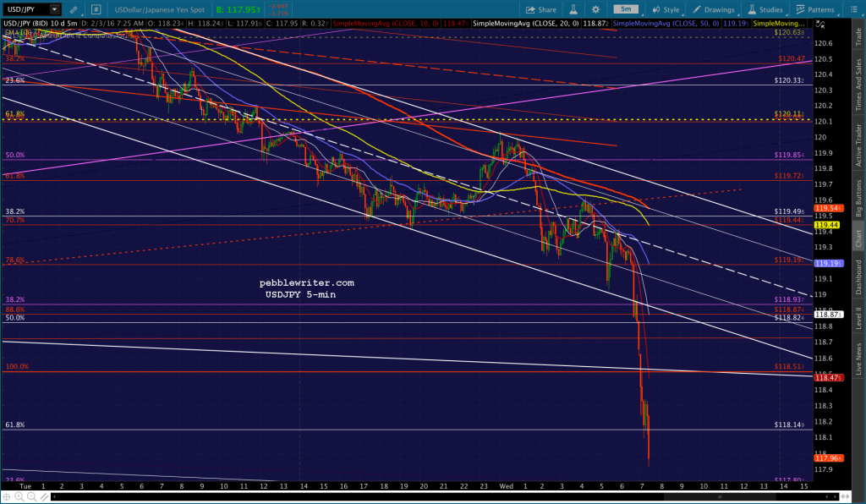Viewport: 866px width, 504px height.
Task: Click the $118.51 price level label
Action: (789, 366)
